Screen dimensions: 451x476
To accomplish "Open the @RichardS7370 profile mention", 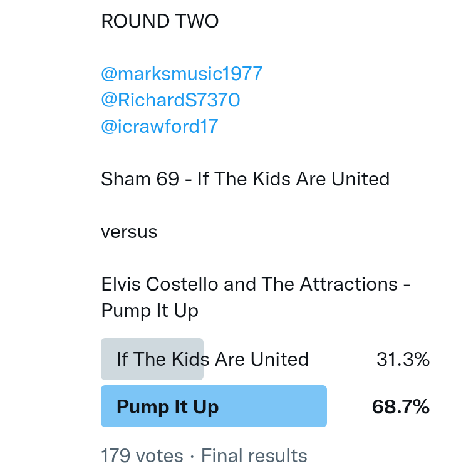I will [x=170, y=100].
